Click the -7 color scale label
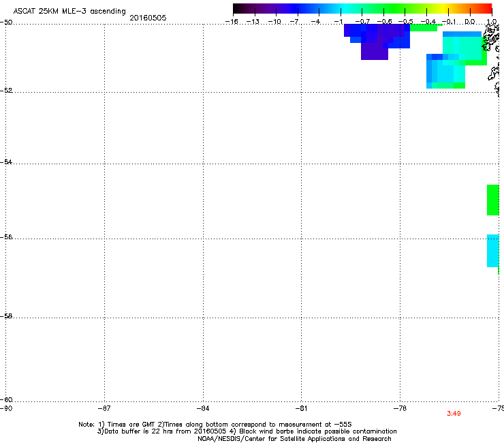This screenshot has width=504, height=443. [x=294, y=22]
